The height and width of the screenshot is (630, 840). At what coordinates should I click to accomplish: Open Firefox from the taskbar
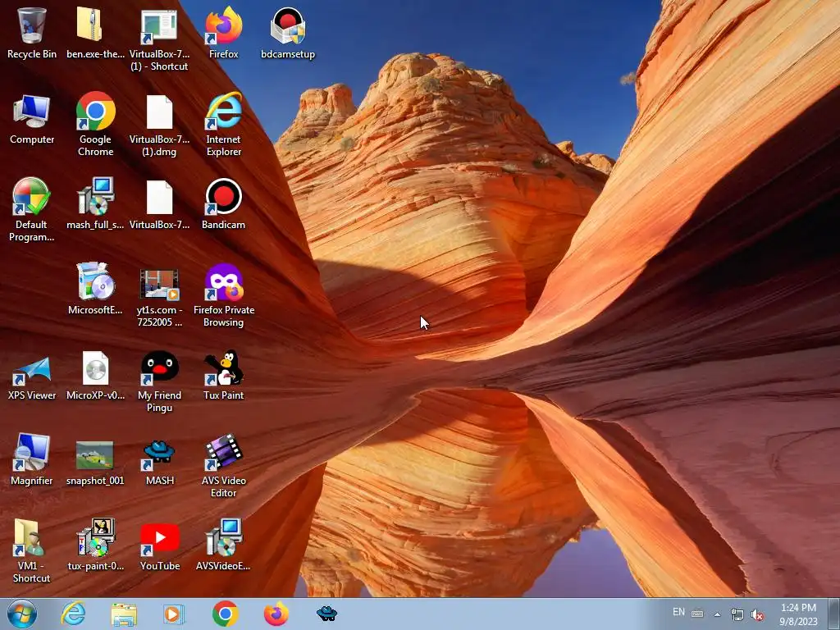tap(276, 614)
